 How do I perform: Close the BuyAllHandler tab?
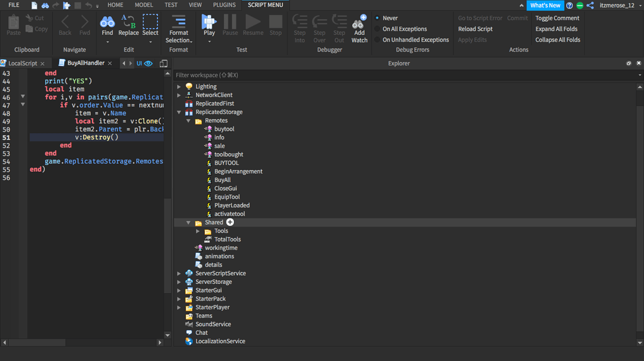110,63
